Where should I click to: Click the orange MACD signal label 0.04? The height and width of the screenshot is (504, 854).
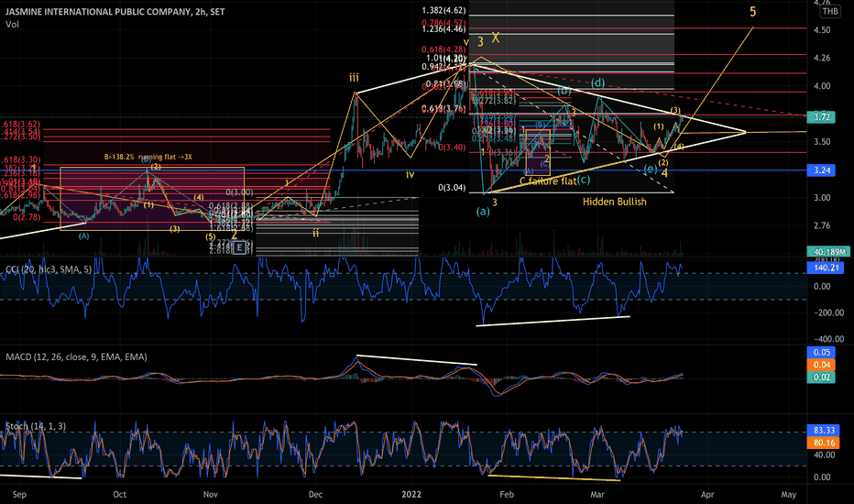pyautogui.click(x=821, y=365)
